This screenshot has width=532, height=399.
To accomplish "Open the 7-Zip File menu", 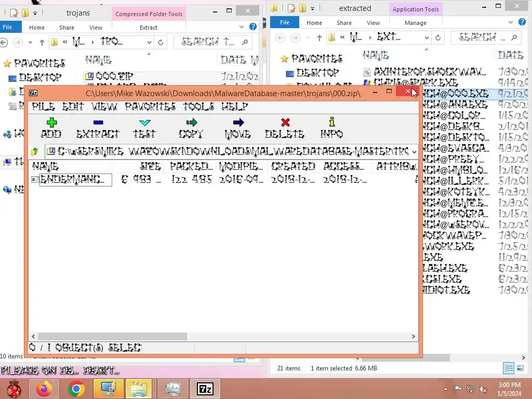I will tap(44, 107).
